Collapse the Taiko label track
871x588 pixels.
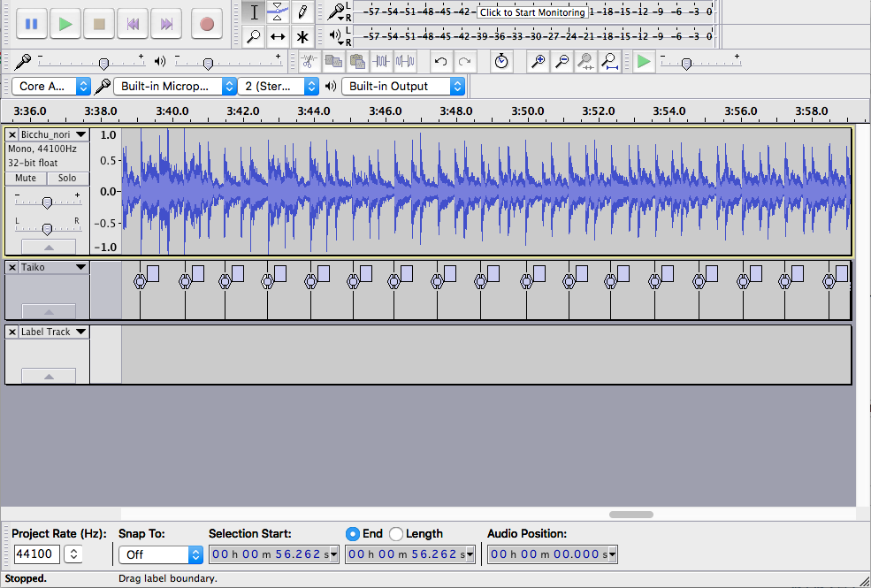tap(49, 311)
